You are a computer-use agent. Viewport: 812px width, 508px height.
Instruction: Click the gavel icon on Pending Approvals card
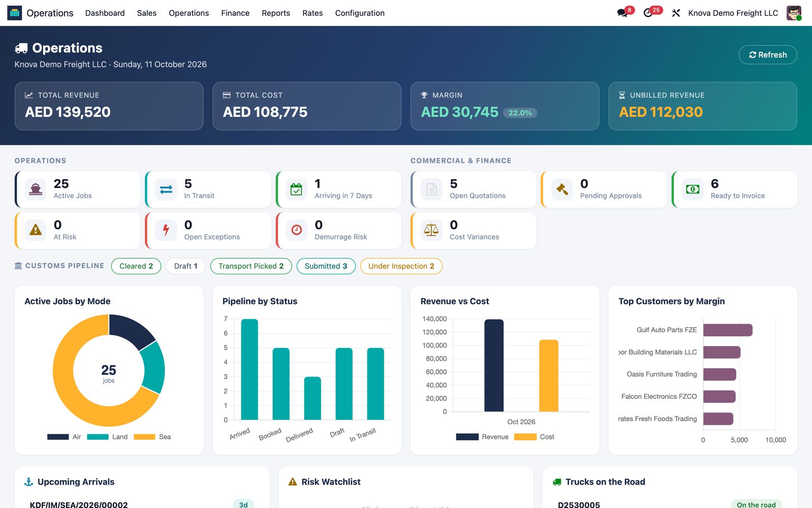[x=562, y=189]
